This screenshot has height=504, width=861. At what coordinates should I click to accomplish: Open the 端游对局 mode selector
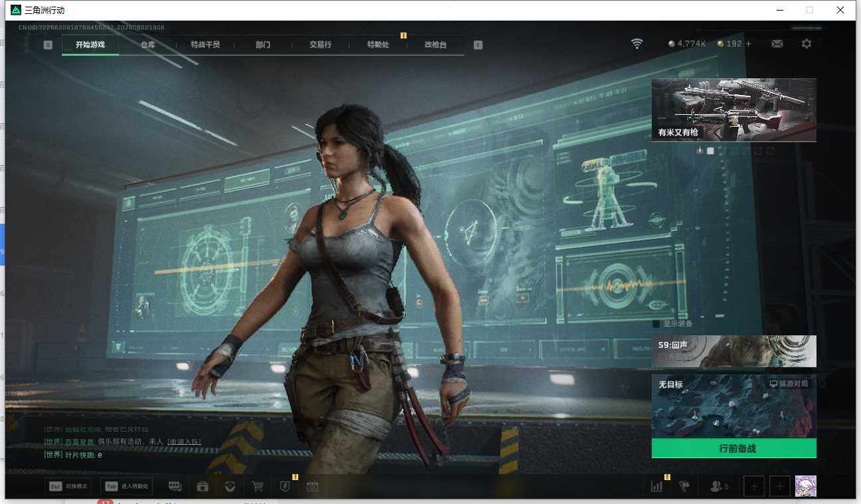789,384
